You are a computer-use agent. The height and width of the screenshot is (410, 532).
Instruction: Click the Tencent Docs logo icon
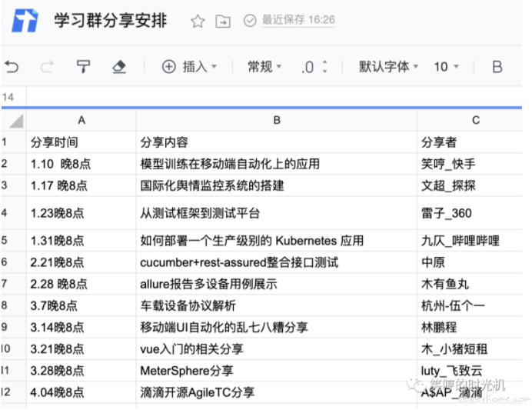(x=25, y=21)
